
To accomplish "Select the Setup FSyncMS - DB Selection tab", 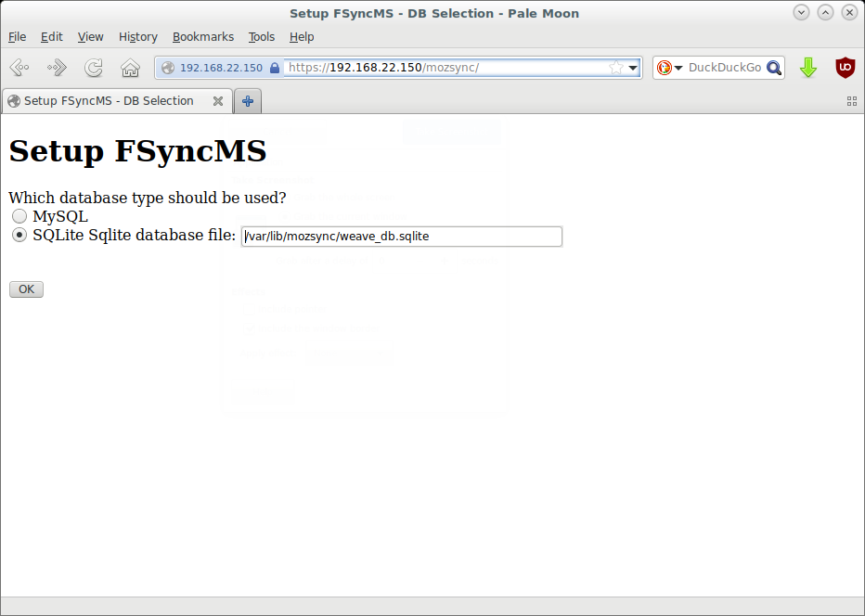I will click(x=117, y=101).
